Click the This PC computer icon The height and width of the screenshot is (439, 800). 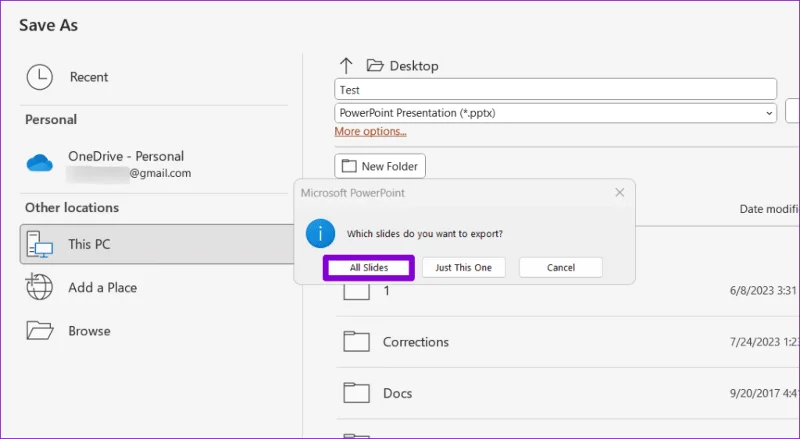coord(40,245)
